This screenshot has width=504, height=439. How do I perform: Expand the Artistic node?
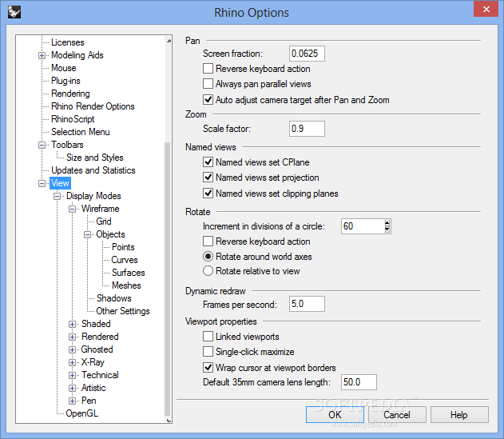[x=73, y=388]
